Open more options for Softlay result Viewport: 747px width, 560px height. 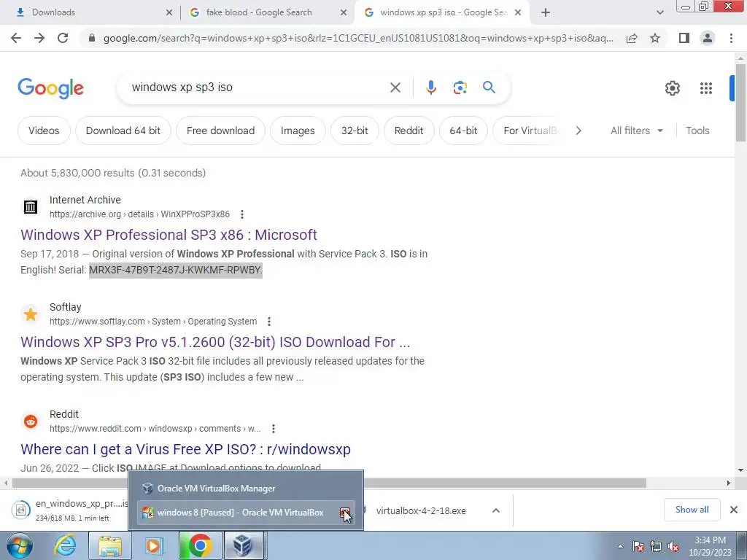point(269,322)
